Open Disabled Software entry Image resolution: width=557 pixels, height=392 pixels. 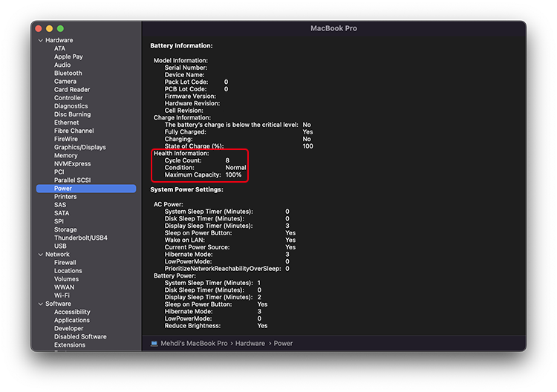click(x=80, y=336)
